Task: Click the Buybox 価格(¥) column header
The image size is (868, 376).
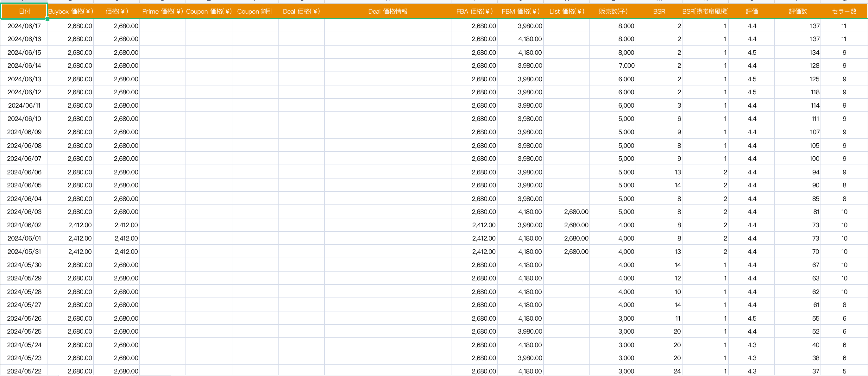Action: (70, 11)
